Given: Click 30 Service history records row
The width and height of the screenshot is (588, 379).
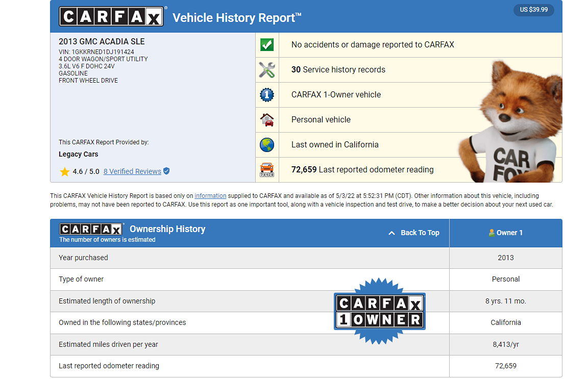Looking at the screenshot, I should [x=338, y=70].
